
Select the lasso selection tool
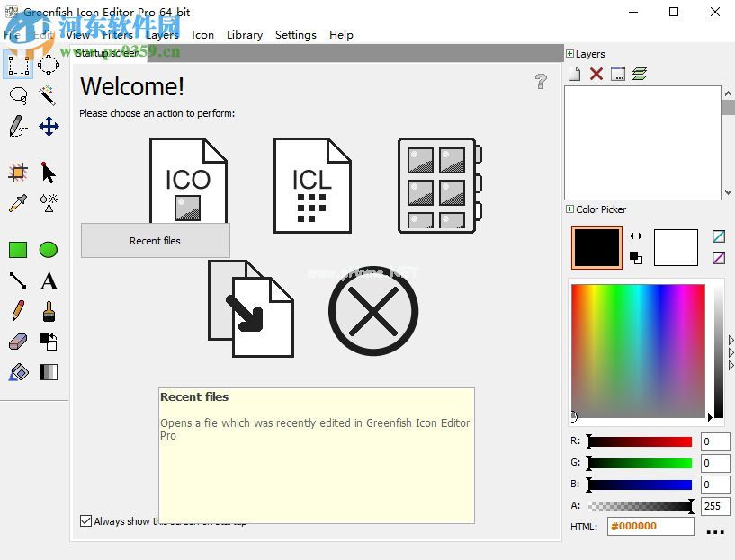18,95
